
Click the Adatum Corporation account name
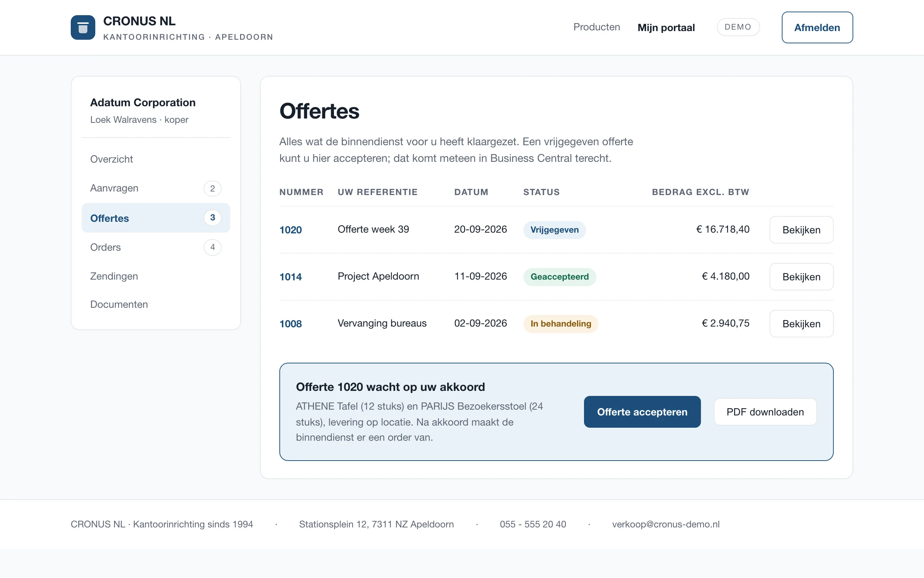click(143, 103)
